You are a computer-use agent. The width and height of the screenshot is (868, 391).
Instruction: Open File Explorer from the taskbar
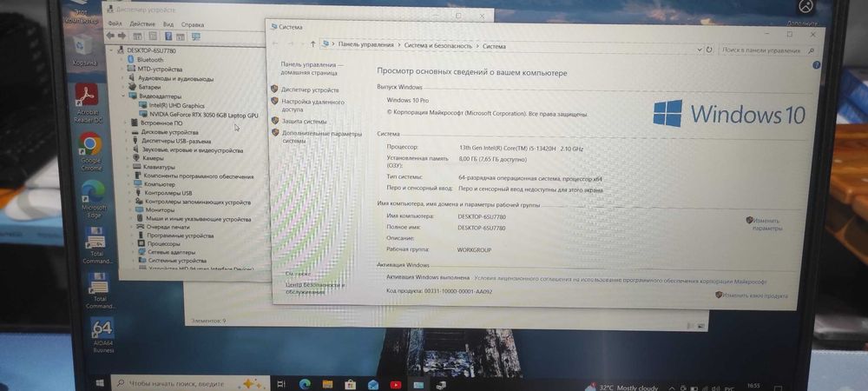click(x=328, y=384)
